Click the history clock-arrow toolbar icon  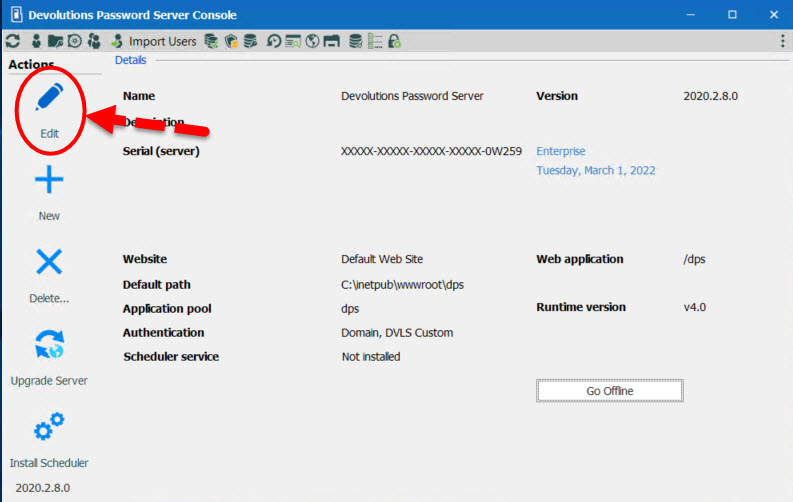click(273, 41)
